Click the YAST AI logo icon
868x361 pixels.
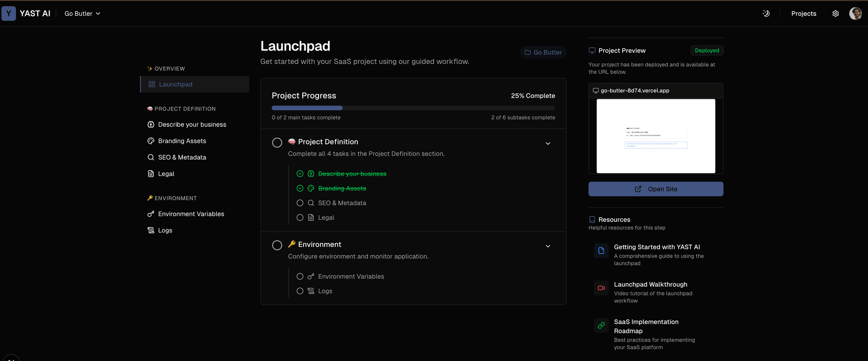pyautogui.click(x=8, y=14)
